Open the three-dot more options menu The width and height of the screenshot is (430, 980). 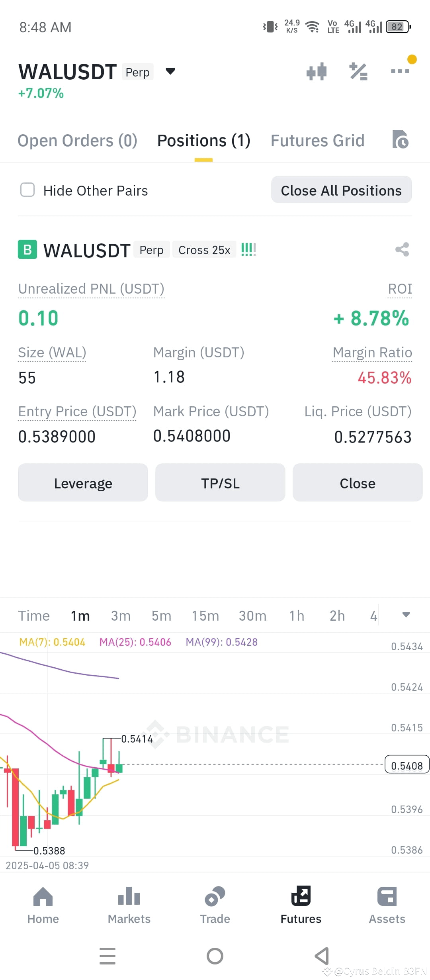pos(400,72)
